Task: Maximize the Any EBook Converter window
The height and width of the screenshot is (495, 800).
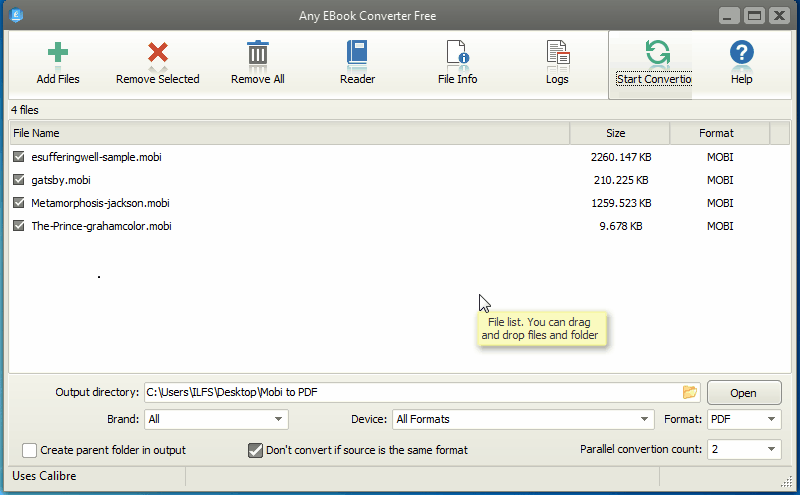Action: click(755, 16)
